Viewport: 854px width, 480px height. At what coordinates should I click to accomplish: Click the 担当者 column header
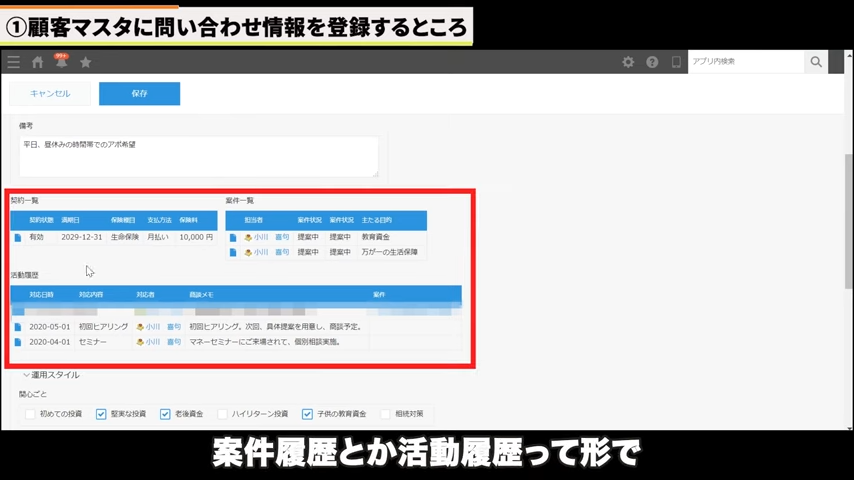254,220
